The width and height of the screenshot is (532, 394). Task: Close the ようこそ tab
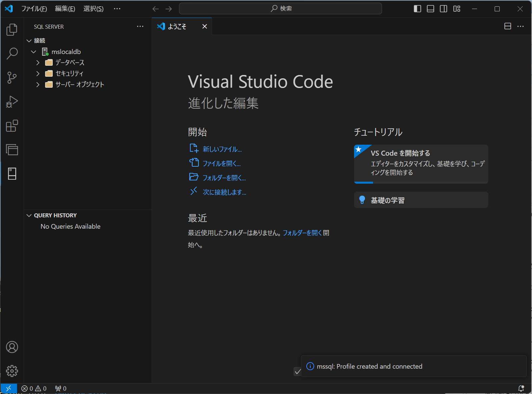[205, 26]
